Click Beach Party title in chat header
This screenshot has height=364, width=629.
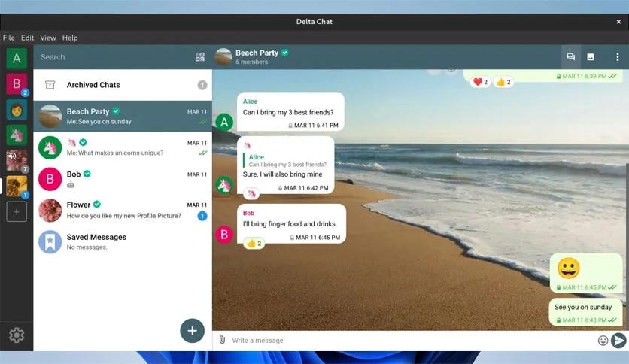point(257,53)
